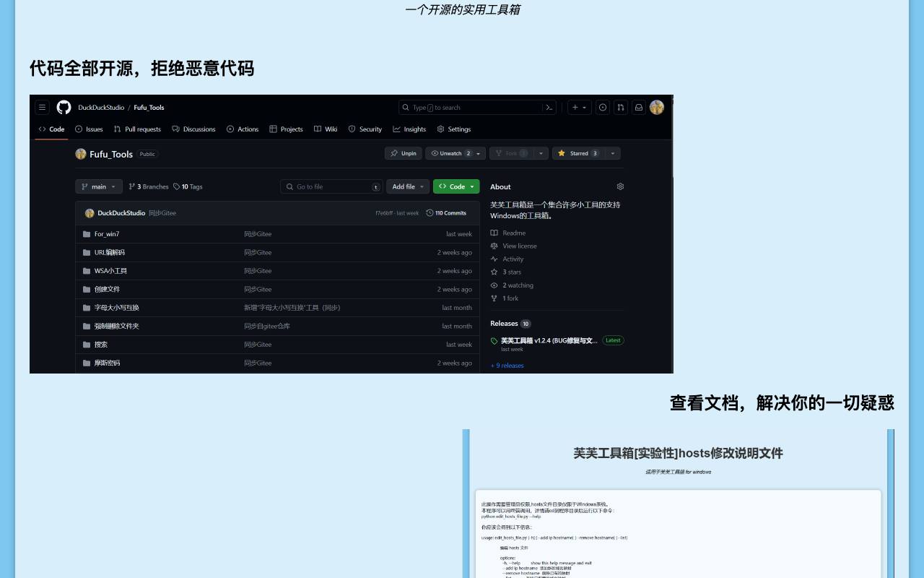
Task: Click the folder icon beside WSA小工具
Action: point(87,271)
